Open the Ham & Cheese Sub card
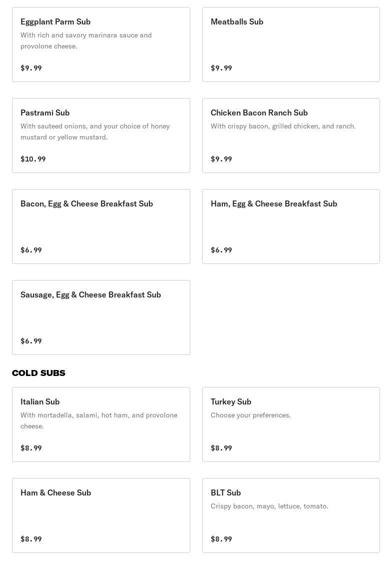The height and width of the screenshot is (561, 392). tap(101, 515)
